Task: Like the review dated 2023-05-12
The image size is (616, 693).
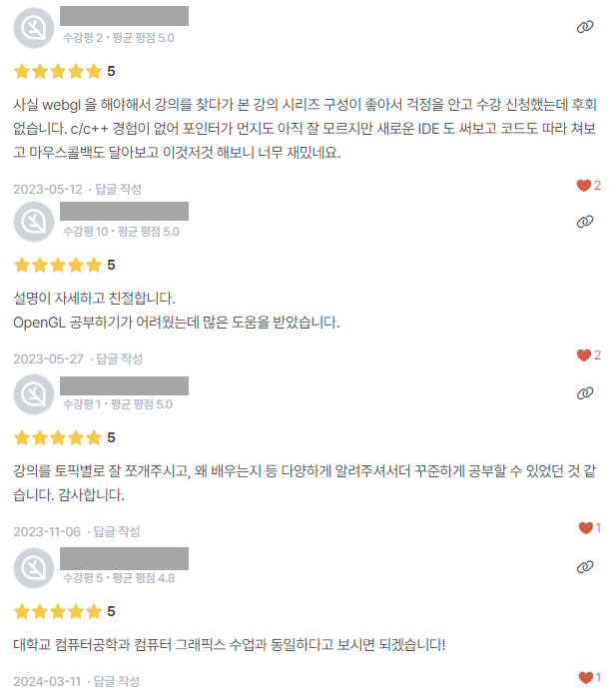Action: pyautogui.click(x=584, y=186)
